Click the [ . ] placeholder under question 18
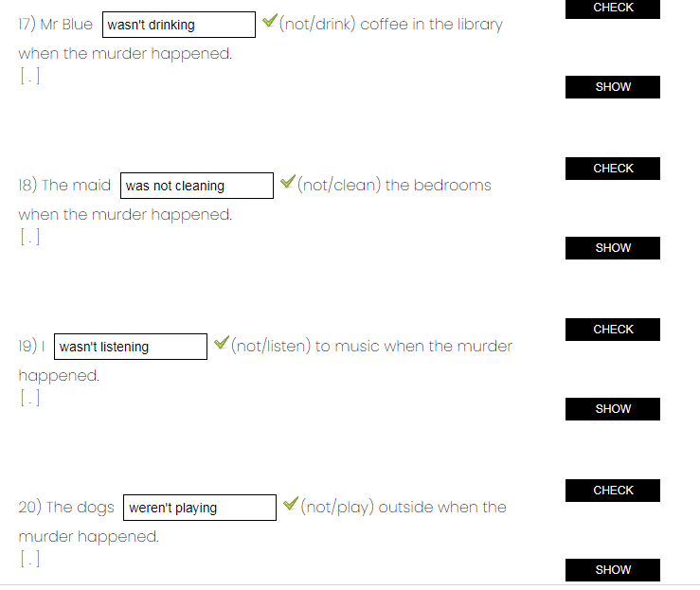The height and width of the screenshot is (590, 700). pos(30,237)
